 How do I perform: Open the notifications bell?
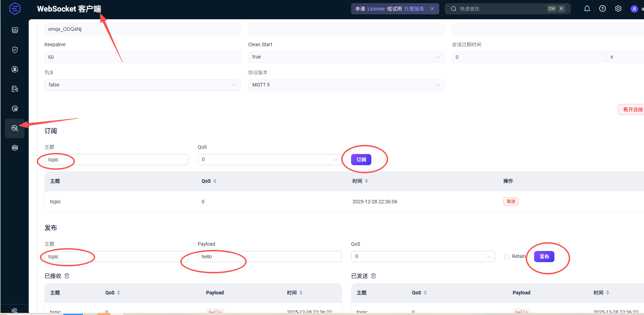(587, 9)
